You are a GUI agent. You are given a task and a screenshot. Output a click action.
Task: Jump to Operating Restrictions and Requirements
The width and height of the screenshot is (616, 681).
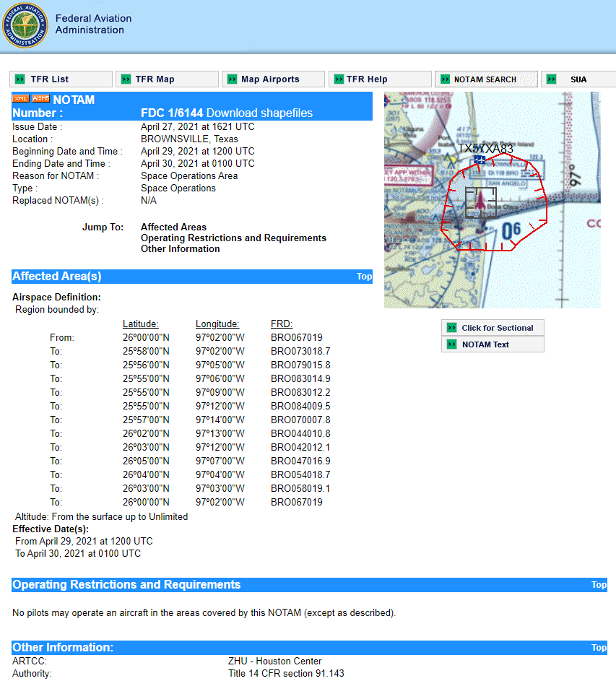(233, 238)
